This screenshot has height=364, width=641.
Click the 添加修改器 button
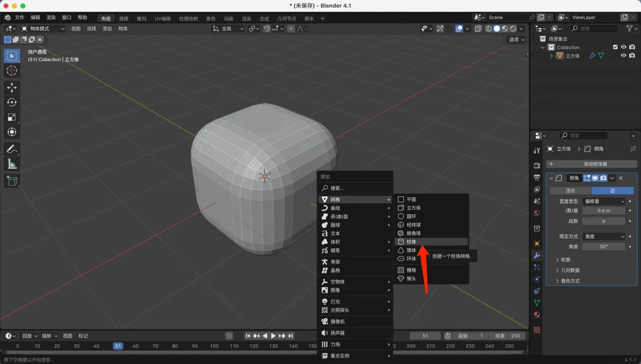tap(591, 164)
